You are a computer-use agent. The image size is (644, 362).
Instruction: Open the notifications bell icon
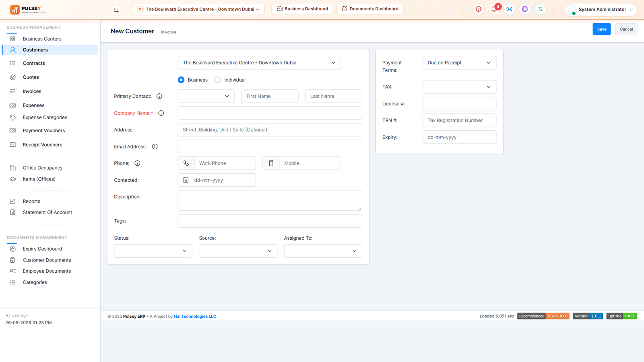[x=494, y=9]
